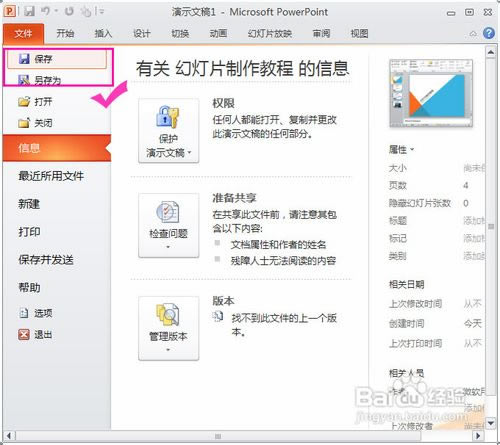This screenshot has height=445, width=500.
Task: Click the 保护演示文稿 button
Action: click(x=169, y=131)
